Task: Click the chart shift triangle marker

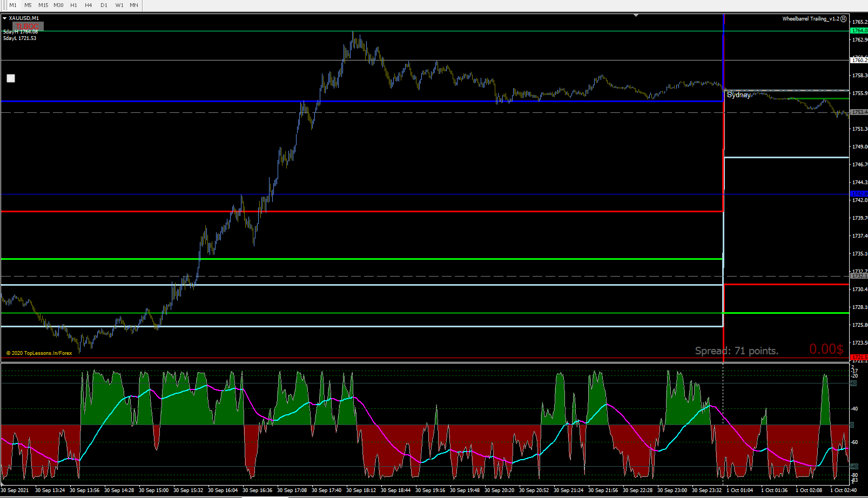Action: [636, 15]
